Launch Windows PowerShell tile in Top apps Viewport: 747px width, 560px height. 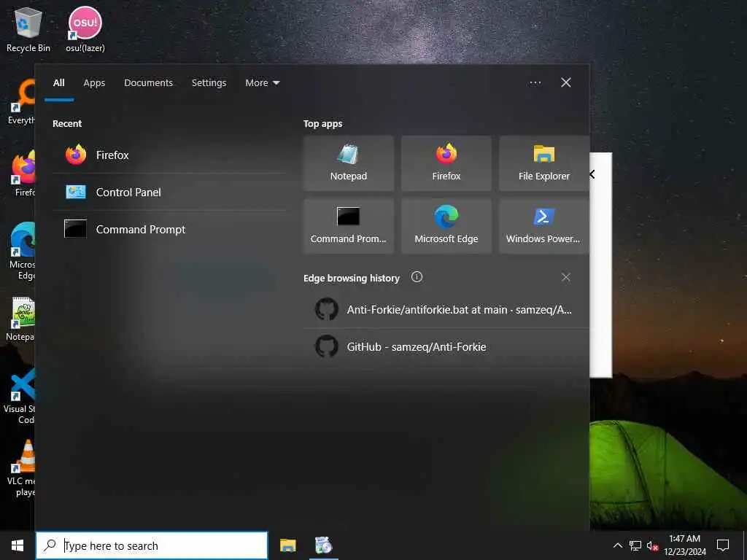click(544, 226)
